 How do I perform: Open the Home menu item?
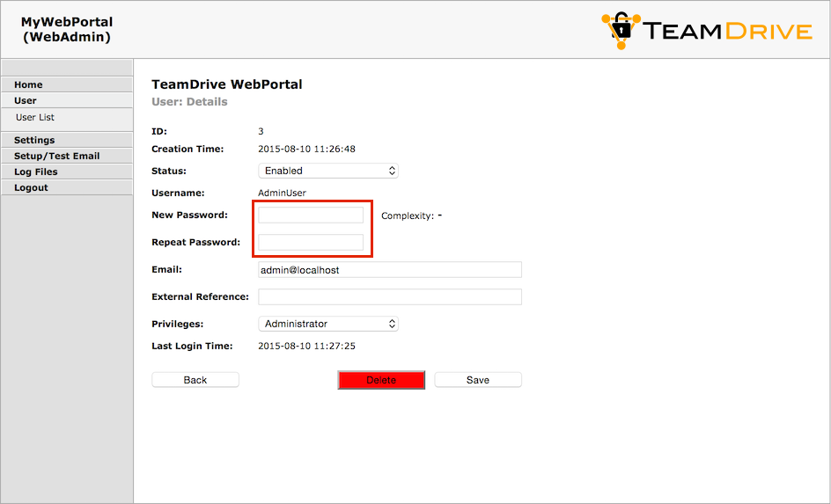coord(67,84)
